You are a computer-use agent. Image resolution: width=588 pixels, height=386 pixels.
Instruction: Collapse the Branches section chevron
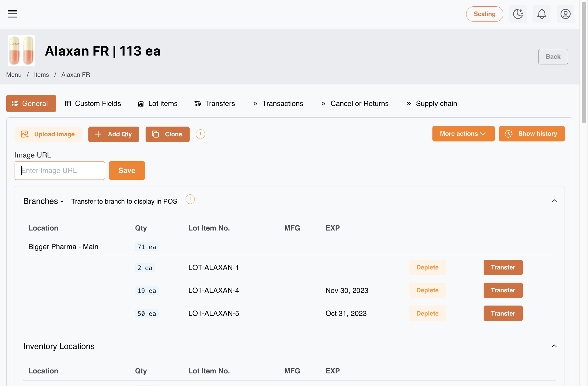click(554, 201)
